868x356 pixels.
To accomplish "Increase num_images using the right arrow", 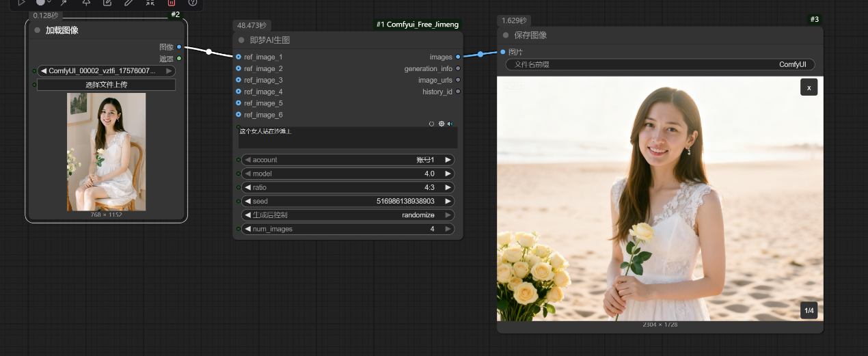I will click(448, 229).
